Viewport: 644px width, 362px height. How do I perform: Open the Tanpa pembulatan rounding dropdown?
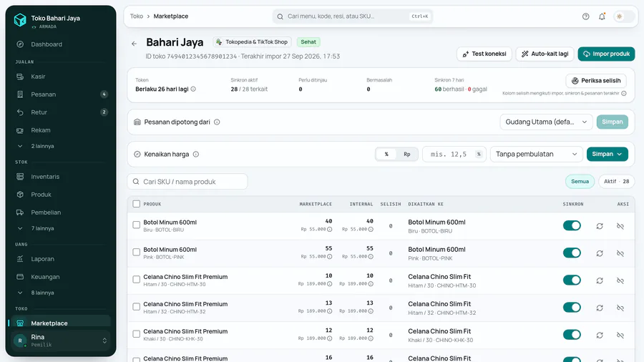pyautogui.click(x=537, y=155)
